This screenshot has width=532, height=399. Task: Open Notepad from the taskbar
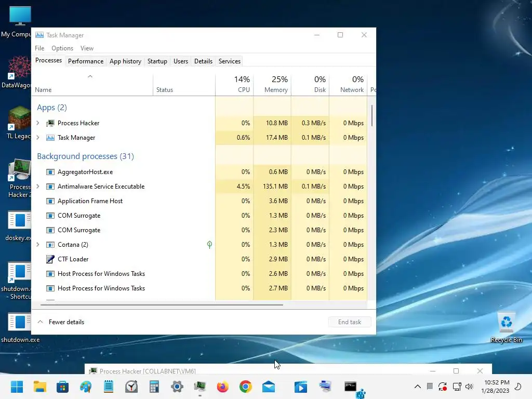pos(109,387)
